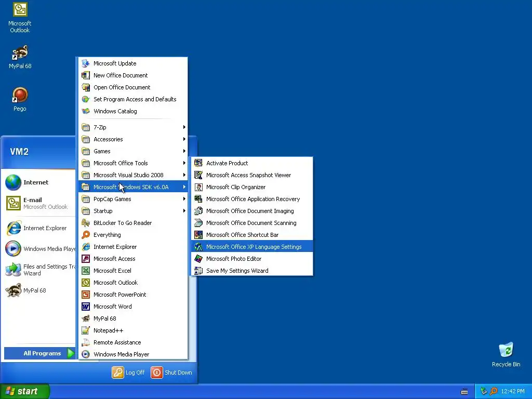Select Microsoft Access Snapshot Viewer
The image size is (532, 399).
pos(252,175)
